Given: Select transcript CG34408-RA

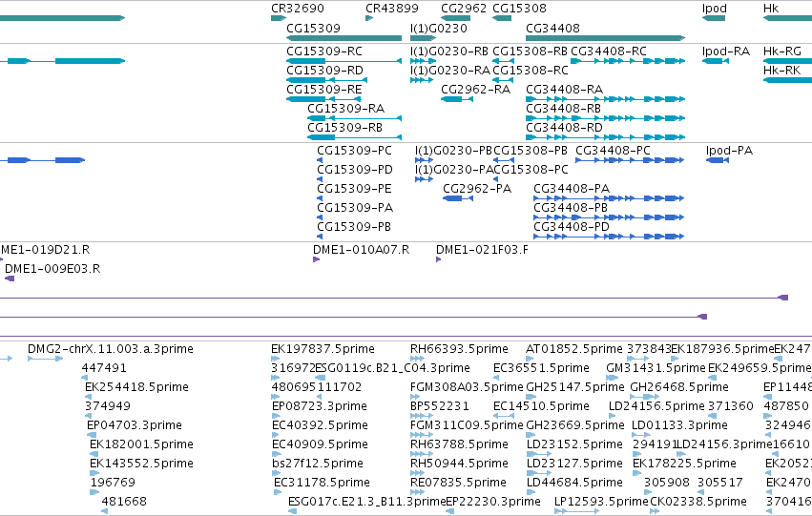Looking at the screenshot, I should [x=605, y=99].
